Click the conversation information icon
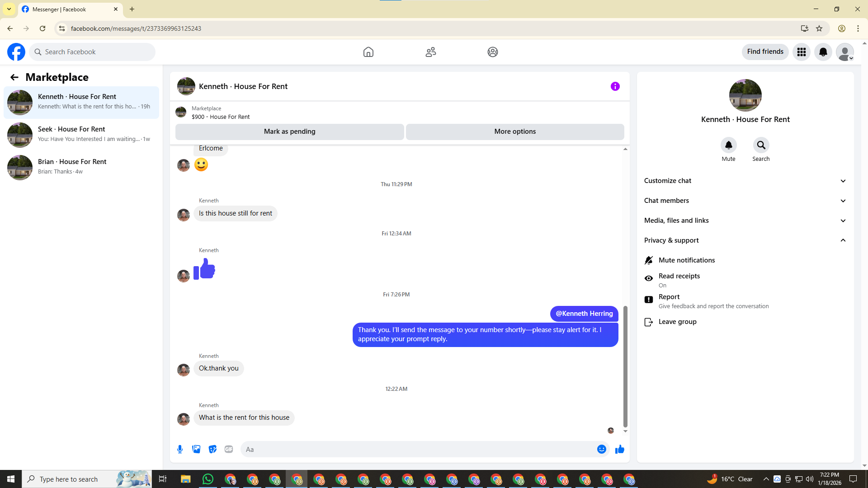868x488 pixels. click(615, 86)
